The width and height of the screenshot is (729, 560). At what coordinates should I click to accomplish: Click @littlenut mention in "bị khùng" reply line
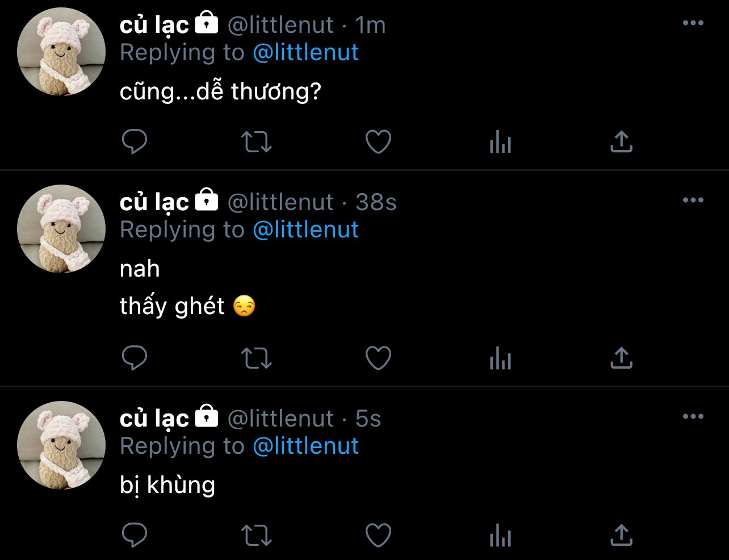click(x=305, y=446)
